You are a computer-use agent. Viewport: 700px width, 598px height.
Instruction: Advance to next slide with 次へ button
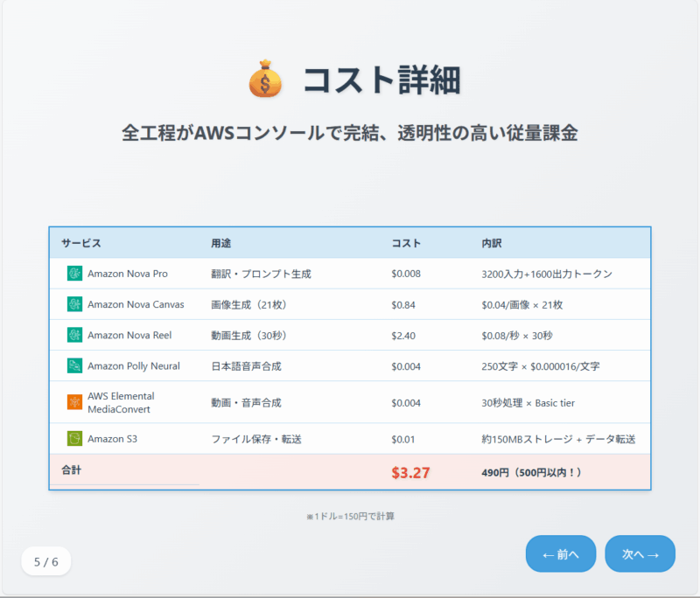click(640, 554)
